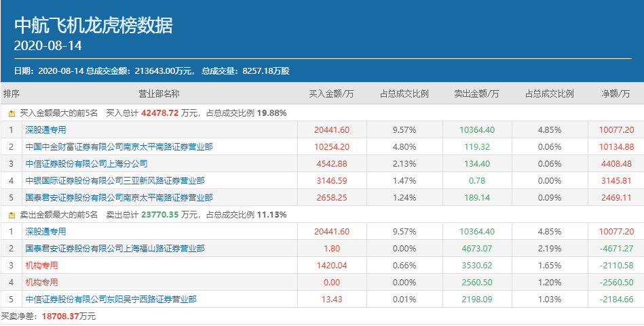The height and width of the screenshot is (326, 644).
Task: Click 买卖净差 value 18708.37
Action: [x=61, y=317]
